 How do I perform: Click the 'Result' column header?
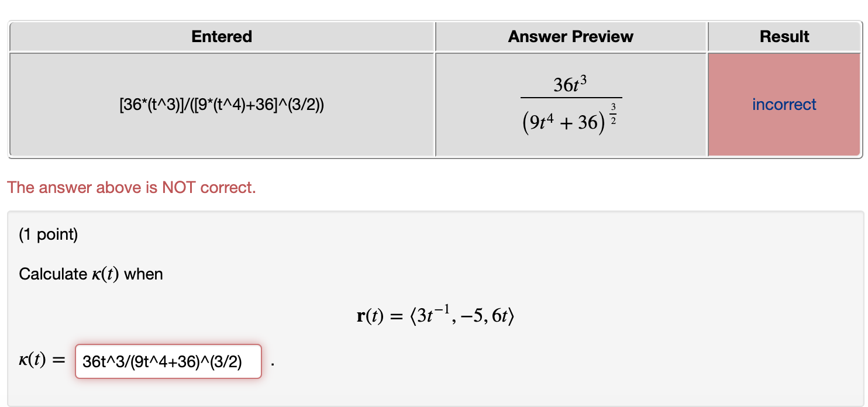[784, 36]
